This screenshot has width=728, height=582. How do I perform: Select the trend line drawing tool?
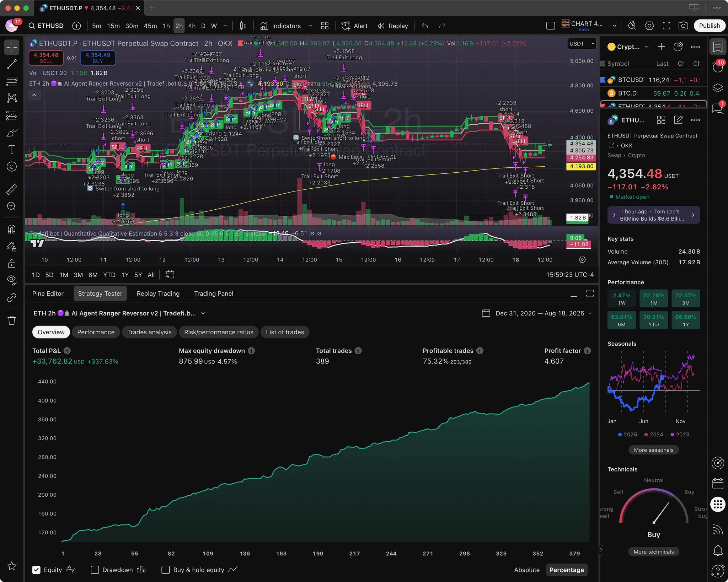coord(12,64)
